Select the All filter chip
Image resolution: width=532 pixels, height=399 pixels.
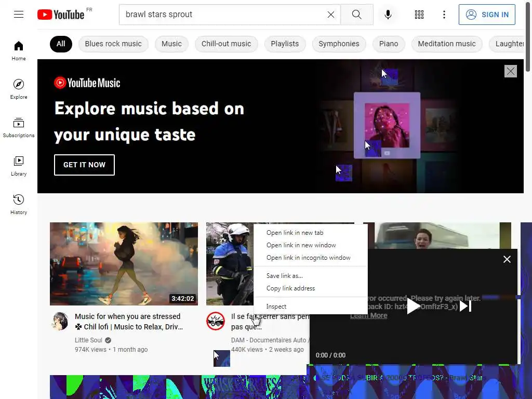tap(61, 44)
